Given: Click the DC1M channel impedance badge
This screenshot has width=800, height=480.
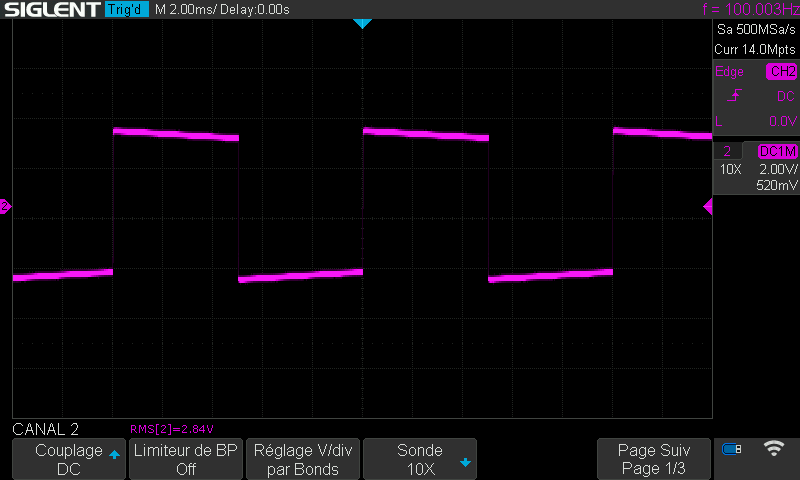Looking at the screenshot, I should tap(778, 151).
